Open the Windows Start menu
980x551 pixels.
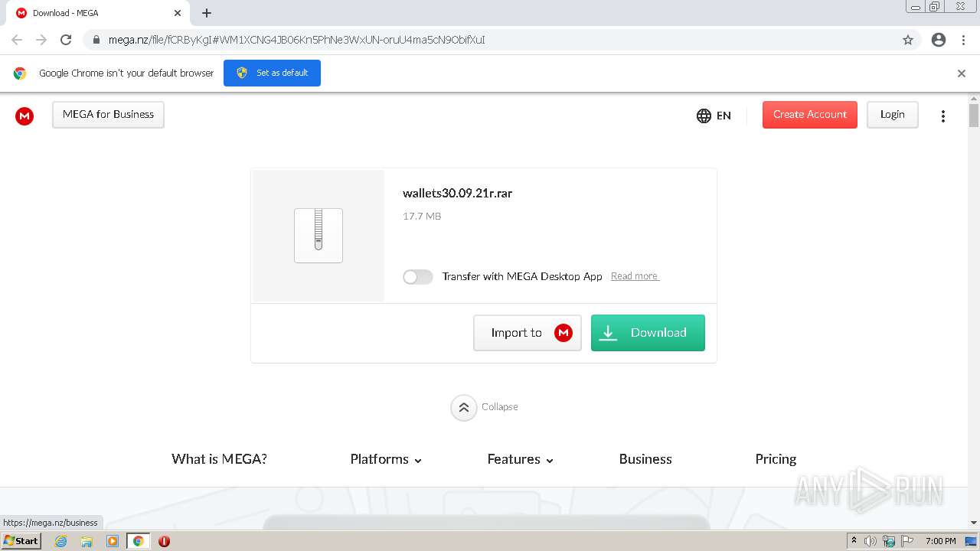coord(21,541)
